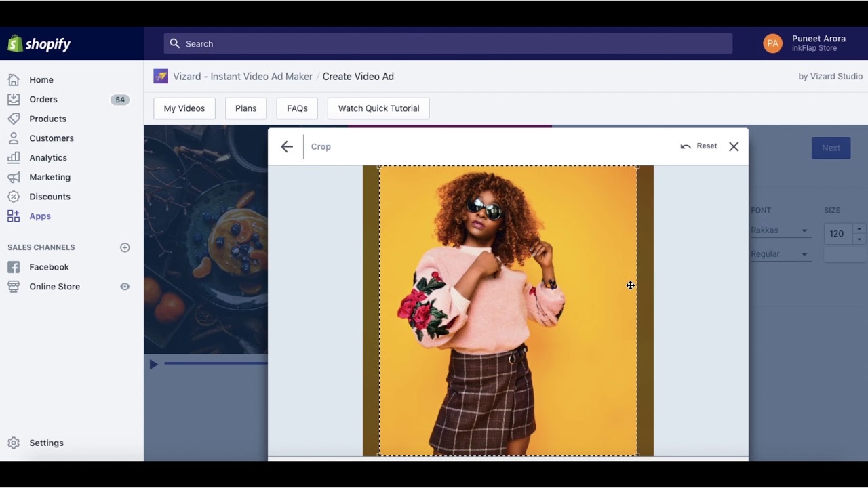
Task: Go to Products page
Action: [x=47, y=119]
